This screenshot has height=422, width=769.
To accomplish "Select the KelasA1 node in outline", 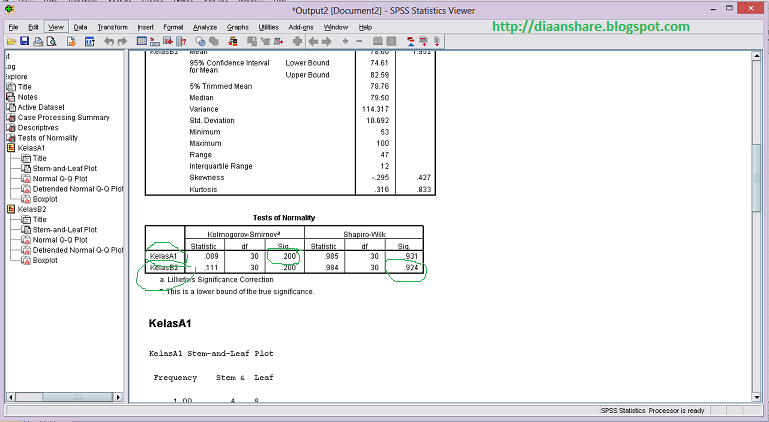I will coord(31,148).
